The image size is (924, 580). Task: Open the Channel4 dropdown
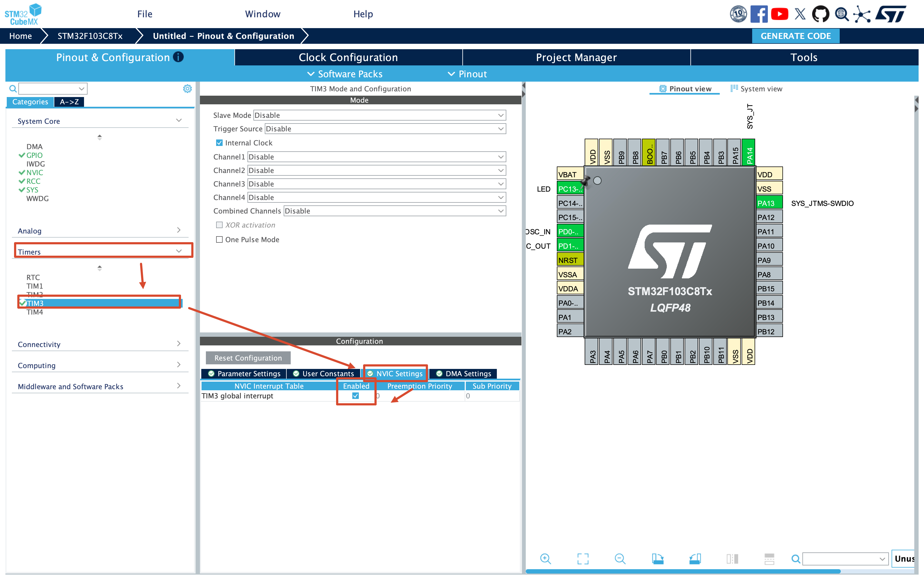[x=377, y=197]
